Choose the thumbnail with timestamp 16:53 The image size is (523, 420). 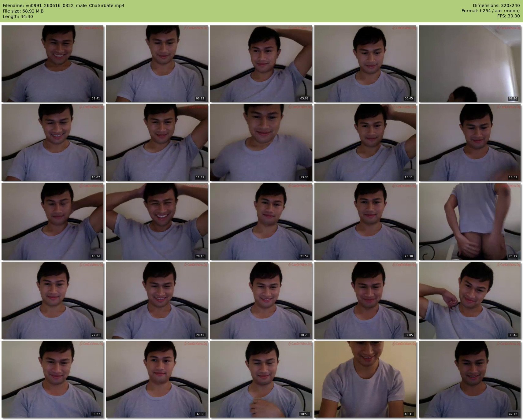click(x=470, y=143)
